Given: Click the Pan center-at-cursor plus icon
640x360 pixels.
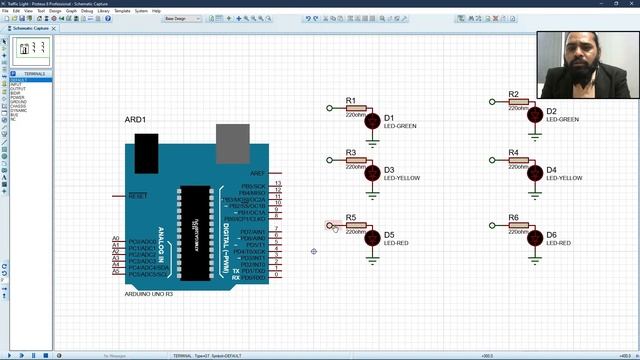Looking at the screenshot, I should pyautogui.click(x=239, y=18).
